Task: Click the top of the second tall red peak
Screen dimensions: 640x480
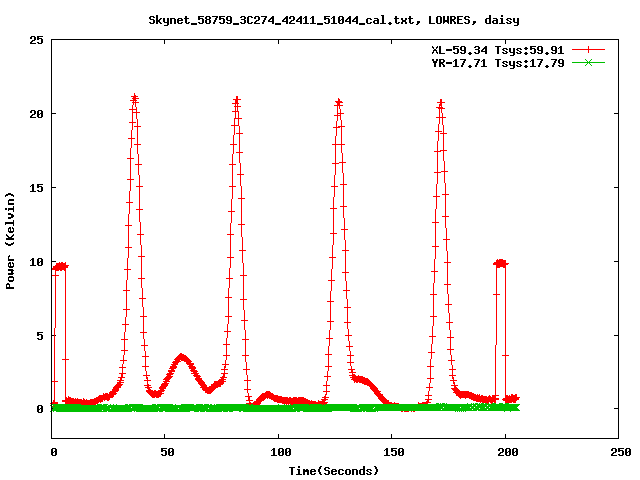Action: click(x=237, y=101)
